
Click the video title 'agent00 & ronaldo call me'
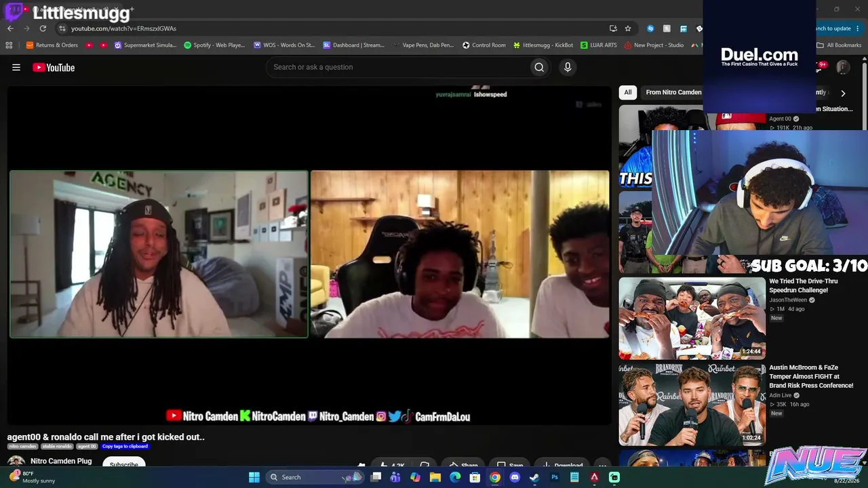click(106, 437)
